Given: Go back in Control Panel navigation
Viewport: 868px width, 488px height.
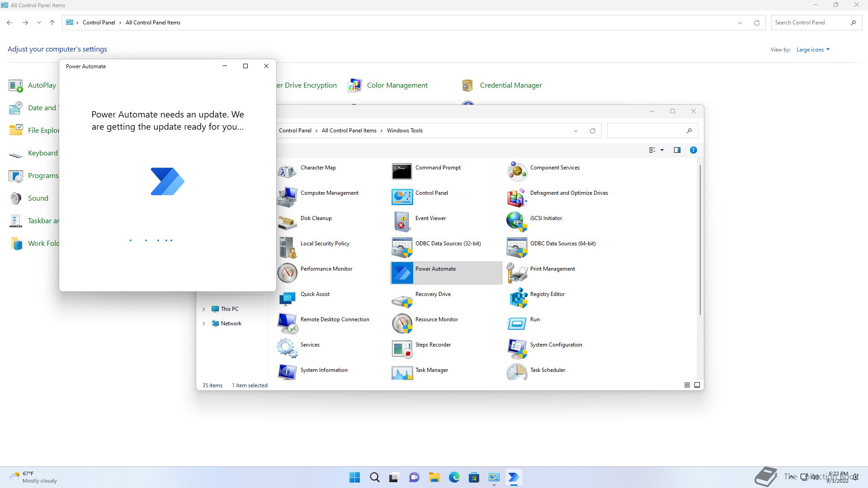Looking at the screenshot, I should click(x=10, y=23).
